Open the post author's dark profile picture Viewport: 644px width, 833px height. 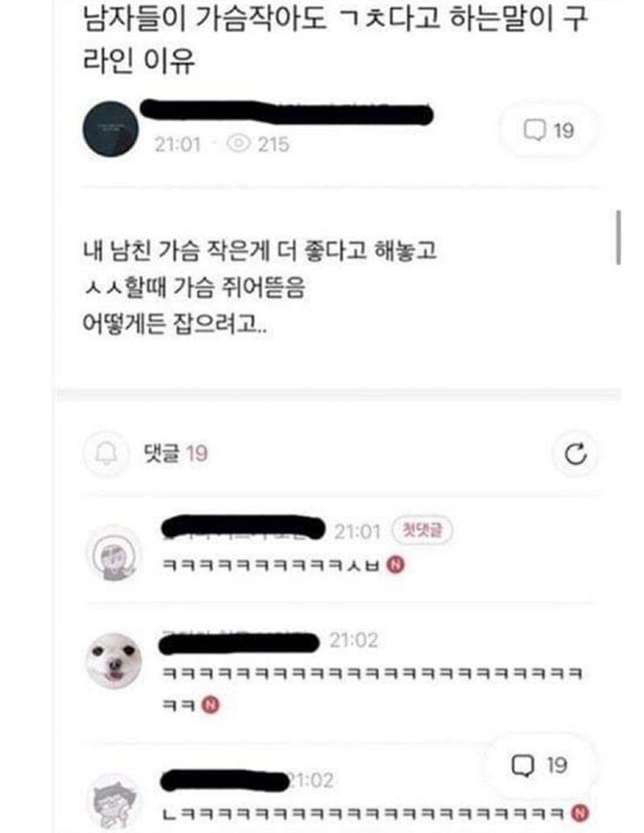(110, 129)
